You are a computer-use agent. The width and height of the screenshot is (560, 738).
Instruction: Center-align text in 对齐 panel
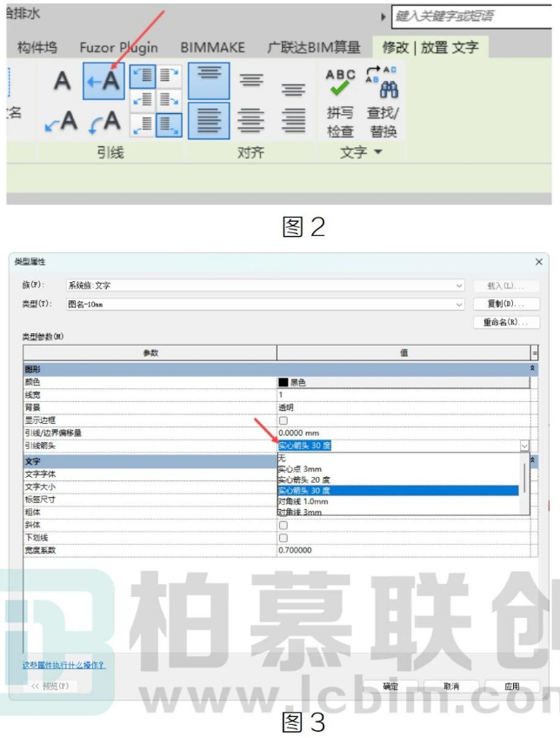tap(251, 120)
